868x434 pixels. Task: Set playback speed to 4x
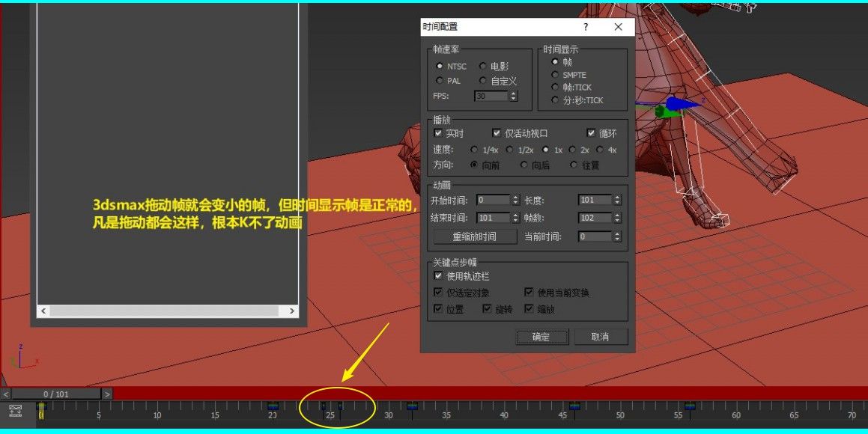pyautogui.click(x=600, y=149)
